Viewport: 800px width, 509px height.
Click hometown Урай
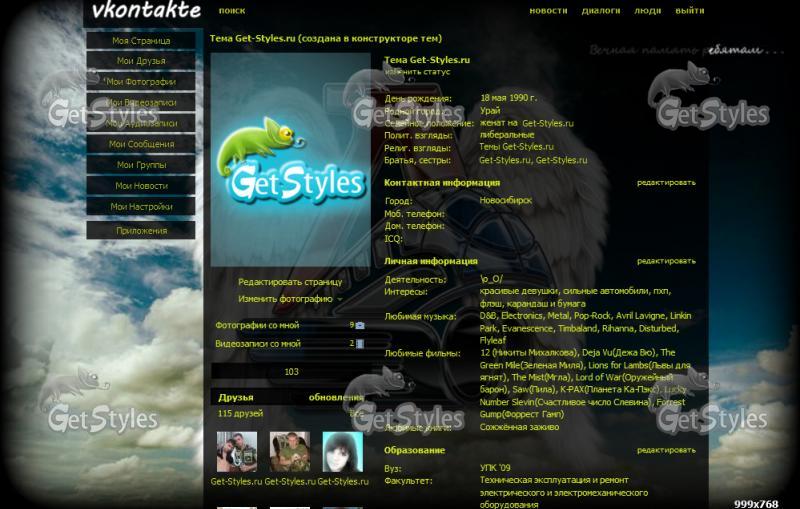click(x=490, y=111)
